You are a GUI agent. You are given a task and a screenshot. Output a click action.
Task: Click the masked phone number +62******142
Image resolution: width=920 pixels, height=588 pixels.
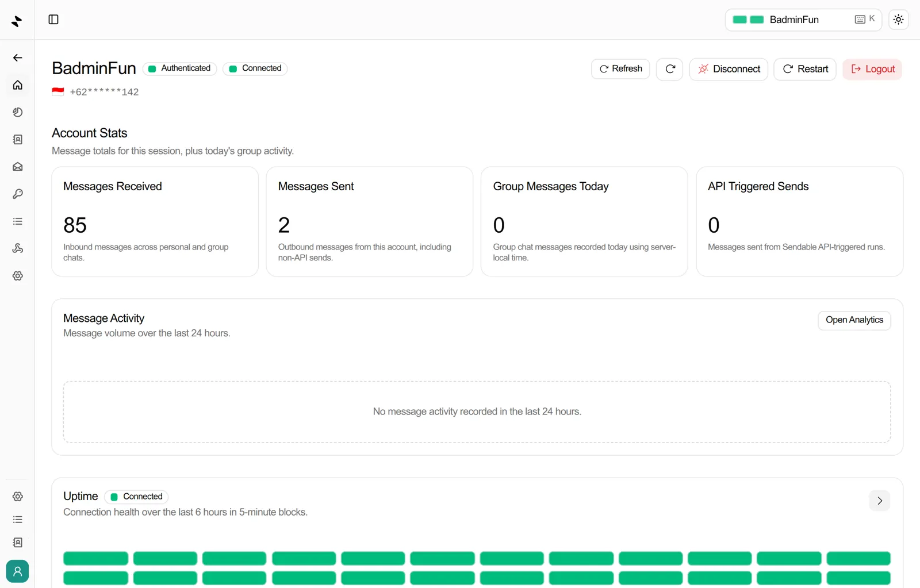pyautogui.click(x=104, y=92)
